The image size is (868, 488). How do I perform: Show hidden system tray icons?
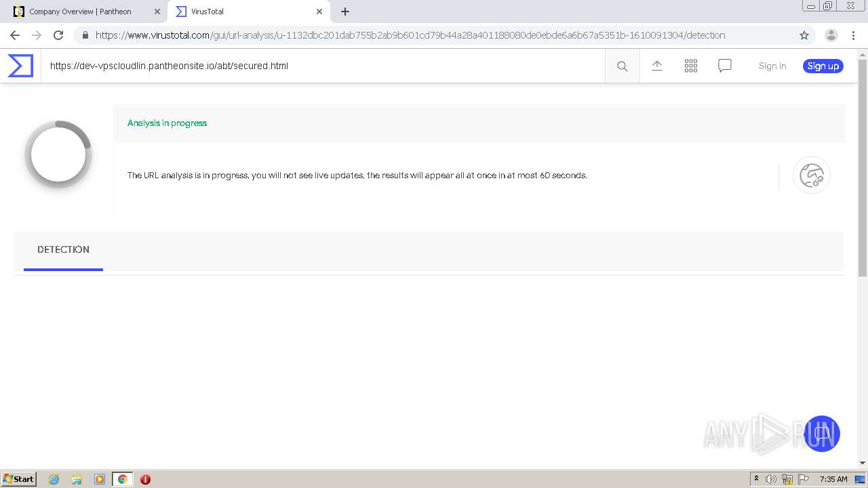pyautogui.click(x=756, y=479)
